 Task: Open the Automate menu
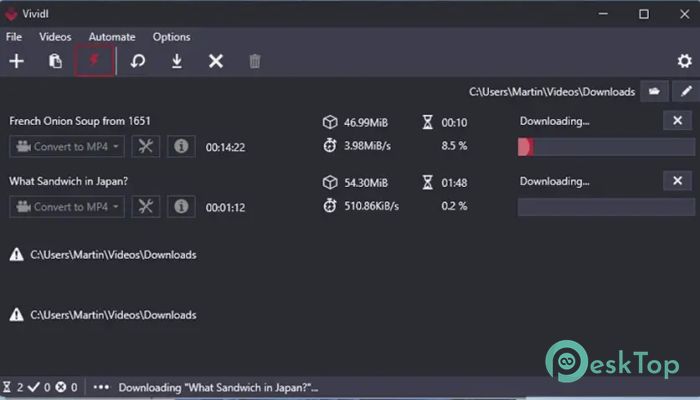[112, 37]
